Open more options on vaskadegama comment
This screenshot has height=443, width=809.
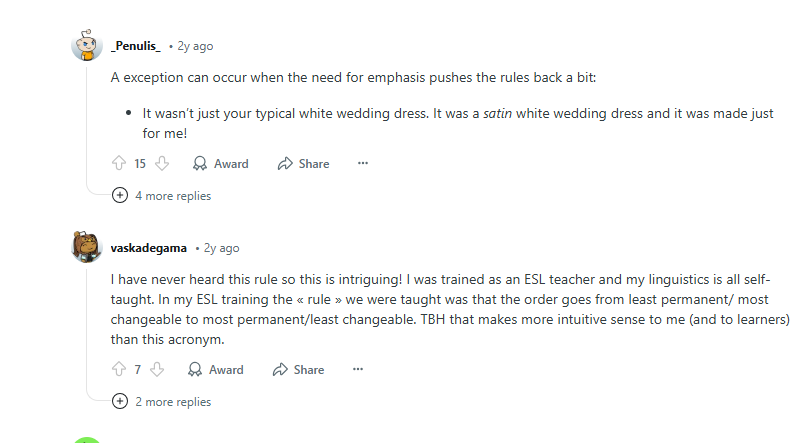click(358, 369)
